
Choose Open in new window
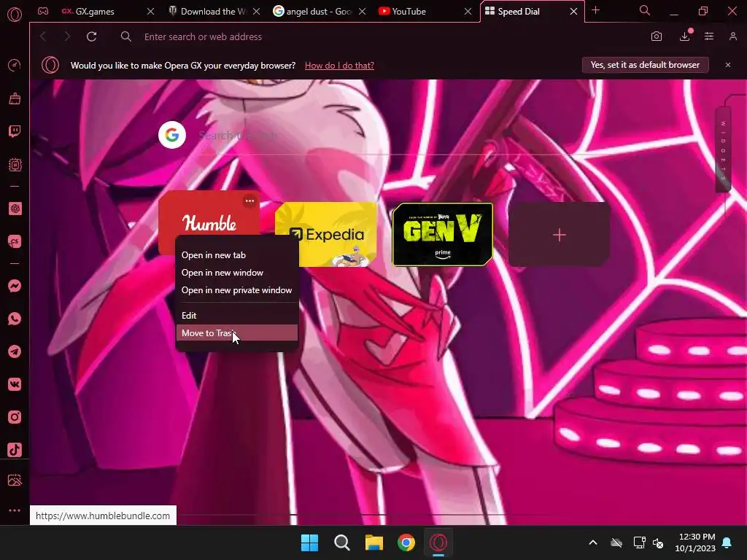pyautogui.click(x=237, y=273)
